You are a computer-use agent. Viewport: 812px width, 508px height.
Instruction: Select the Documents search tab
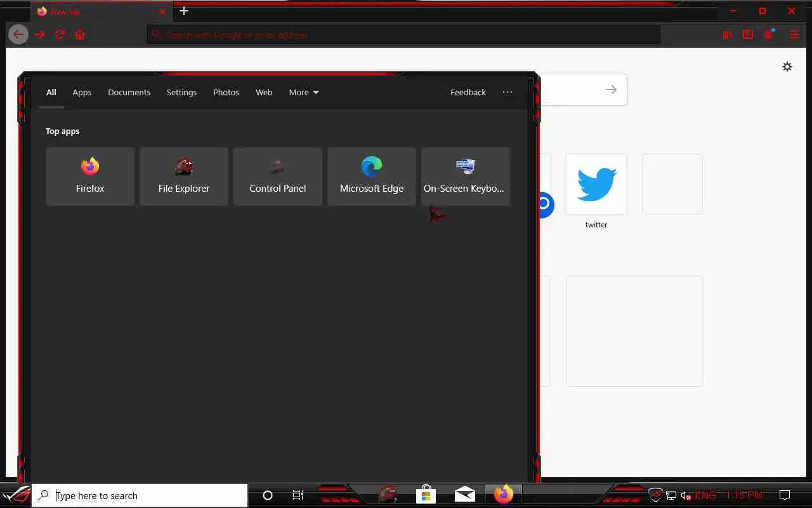[x=129, y=92]
